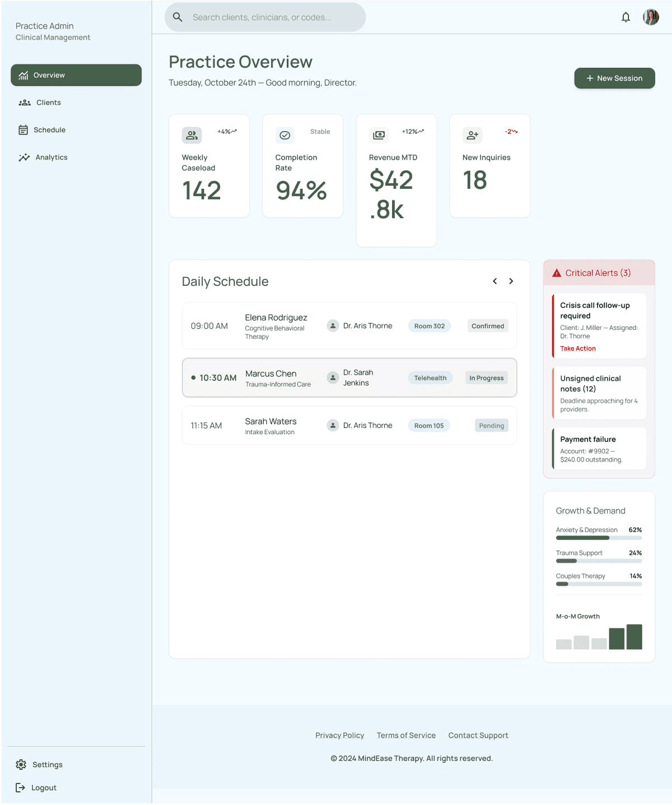This screenshot has width=672, height=805.
Task: Click Take Action on crisis call alert
Action: (578, 348)
